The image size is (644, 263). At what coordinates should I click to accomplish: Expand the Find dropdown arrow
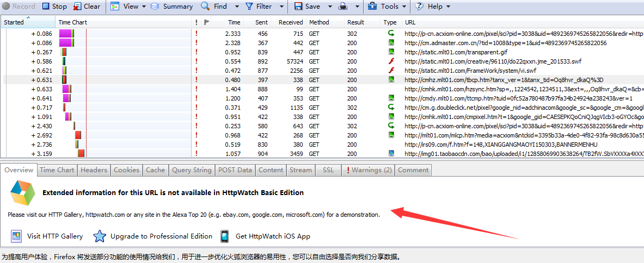pyautogui.click(x=237, y=7)
